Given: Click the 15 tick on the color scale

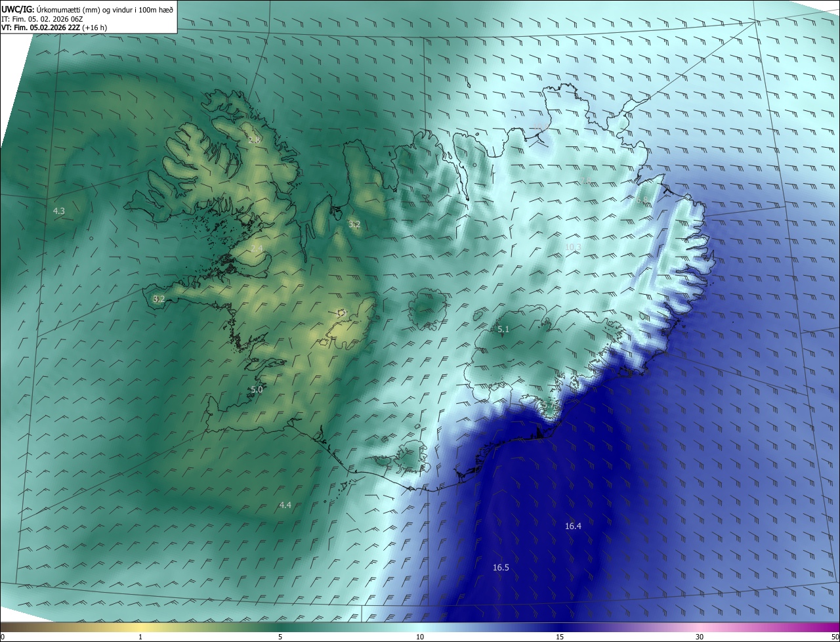Looking at the screenshot, I should click(x=560, y=637).
